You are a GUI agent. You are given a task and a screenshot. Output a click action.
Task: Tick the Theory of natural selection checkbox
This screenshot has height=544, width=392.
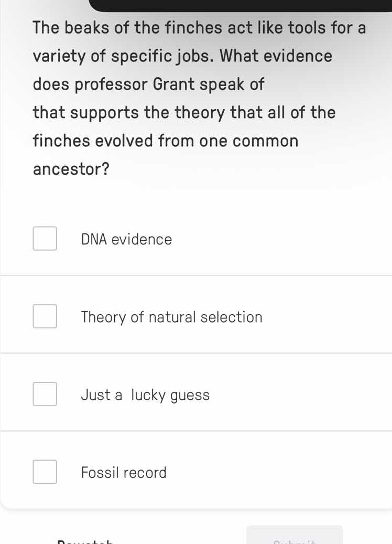[x=45, y=316]
